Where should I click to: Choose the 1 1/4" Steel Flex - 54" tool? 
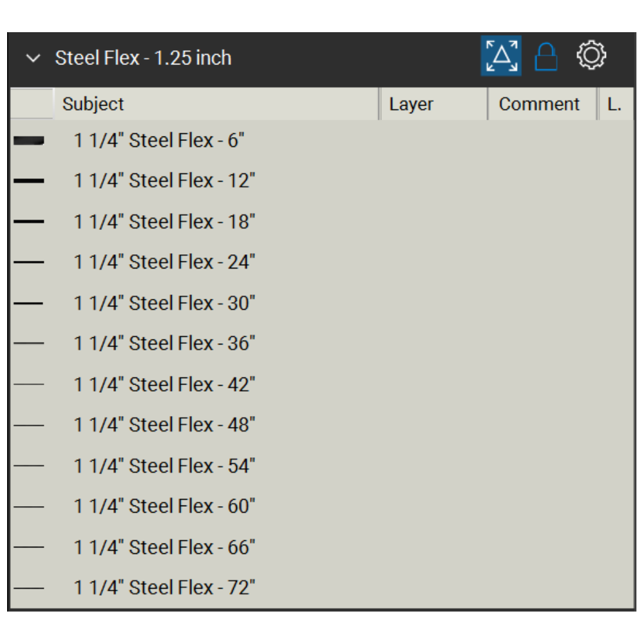(x=164, y=466)
